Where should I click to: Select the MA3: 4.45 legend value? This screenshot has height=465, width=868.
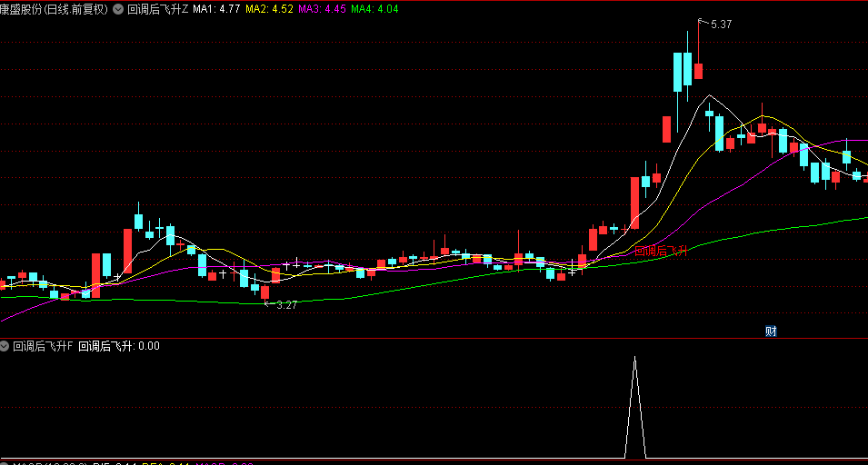(x=322, y=9)
